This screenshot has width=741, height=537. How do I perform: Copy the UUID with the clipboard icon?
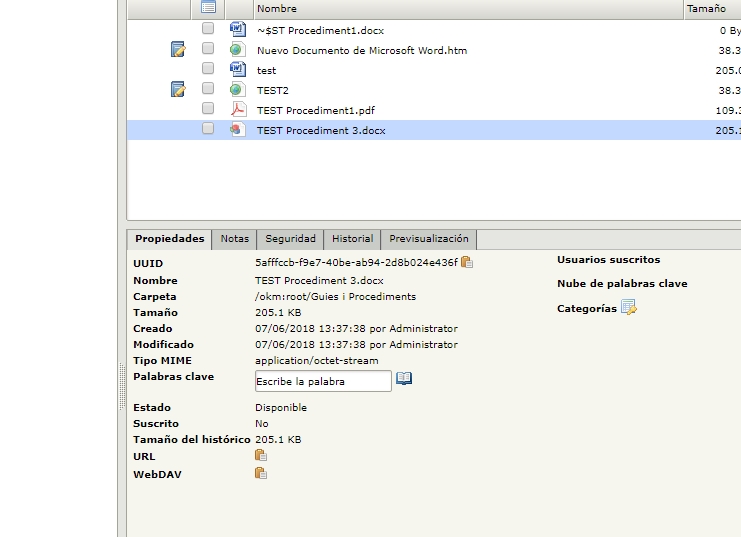pos(467,262)
